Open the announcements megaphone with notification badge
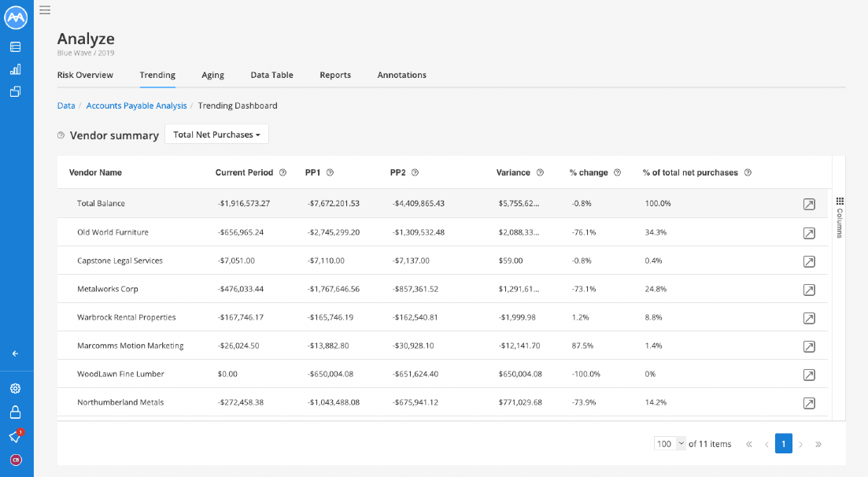 click(x=16, y=437)
